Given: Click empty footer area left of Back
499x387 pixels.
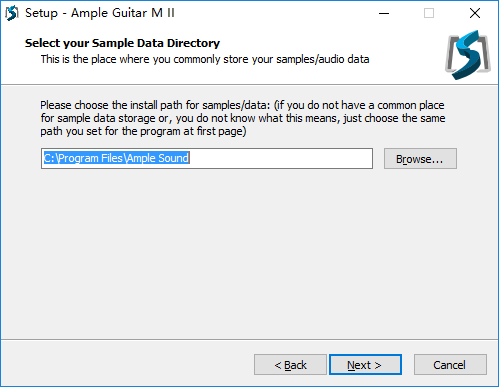Looking at the screenshot, I should 127,365.
